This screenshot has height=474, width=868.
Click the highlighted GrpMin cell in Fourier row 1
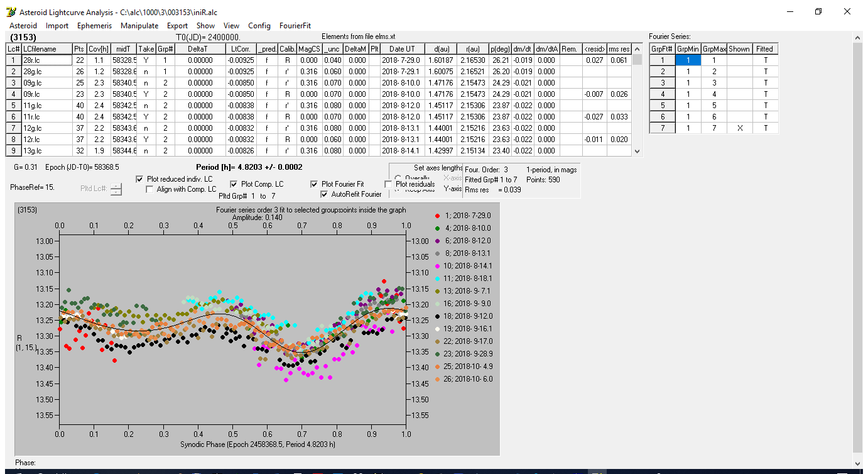tap(688, 60)
